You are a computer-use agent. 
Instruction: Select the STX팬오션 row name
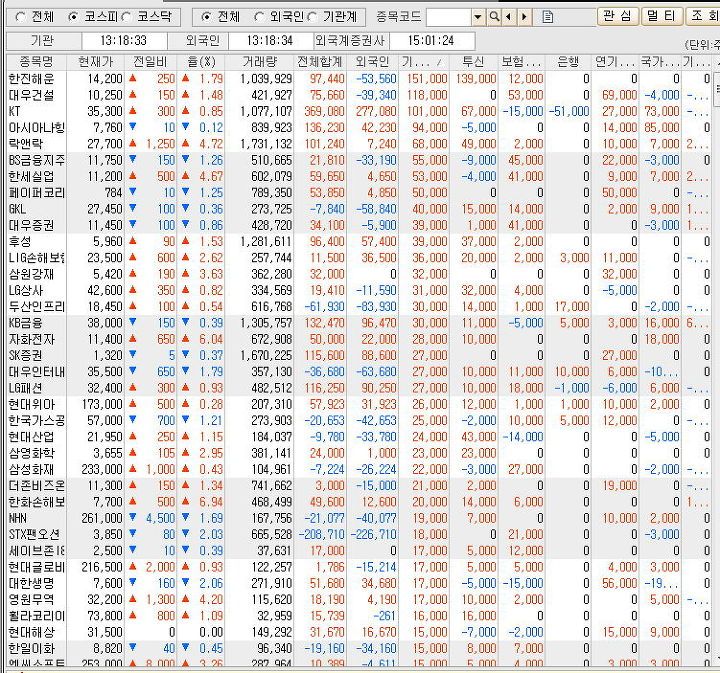[x=34, y=535]
